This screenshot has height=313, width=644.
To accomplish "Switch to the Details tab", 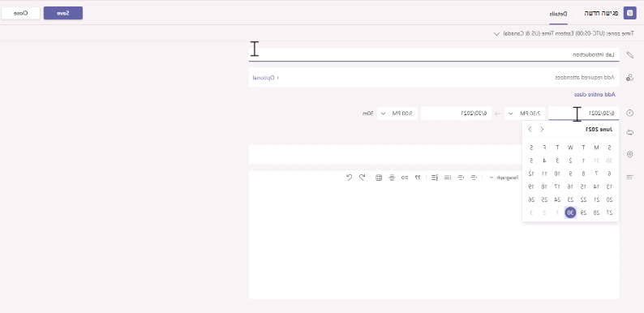I will coord(559,13).
